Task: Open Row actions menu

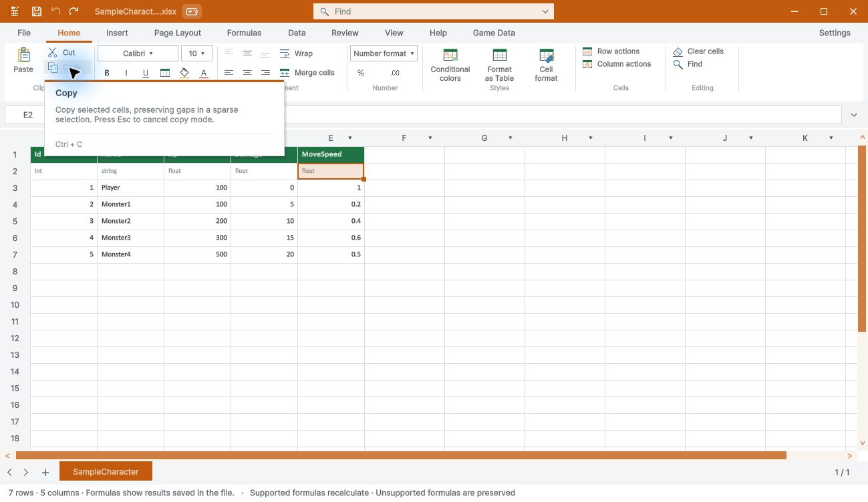Action: click(611, 51)
